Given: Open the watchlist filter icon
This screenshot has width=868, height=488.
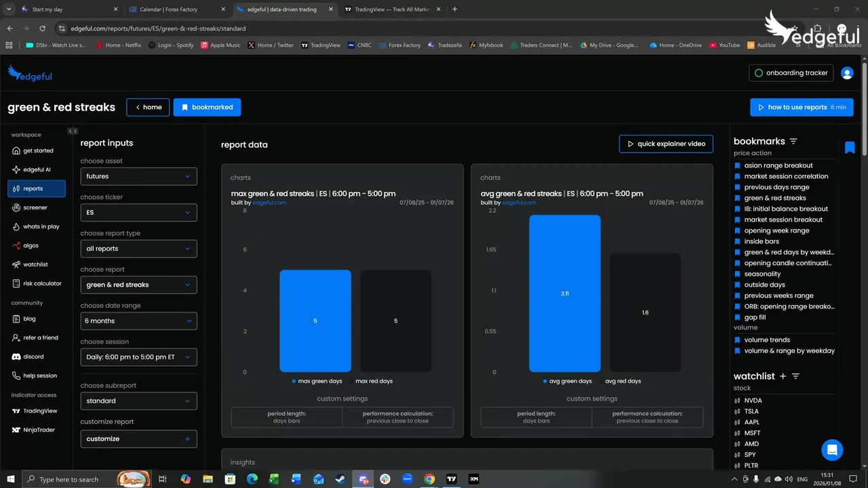Looking at the screenshot, I should coord(796,376).
